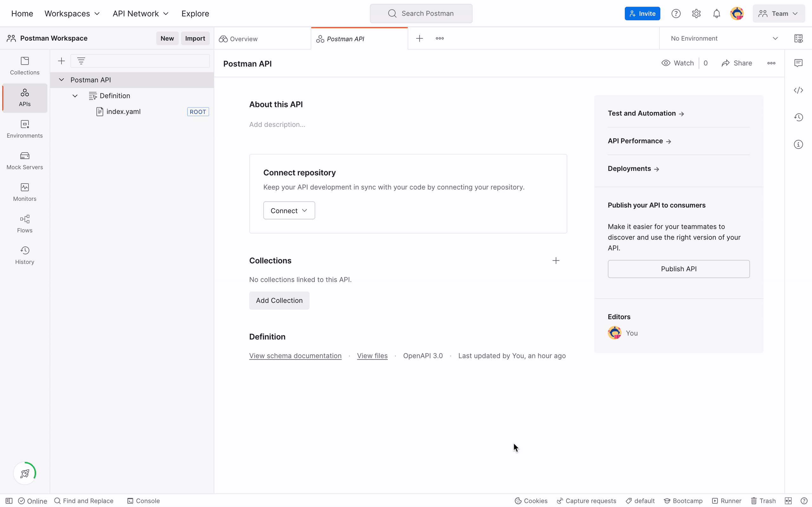This screenshot has height=507, width=812.
Task: Click the filter icon in the API list
Action: [81, 61]
